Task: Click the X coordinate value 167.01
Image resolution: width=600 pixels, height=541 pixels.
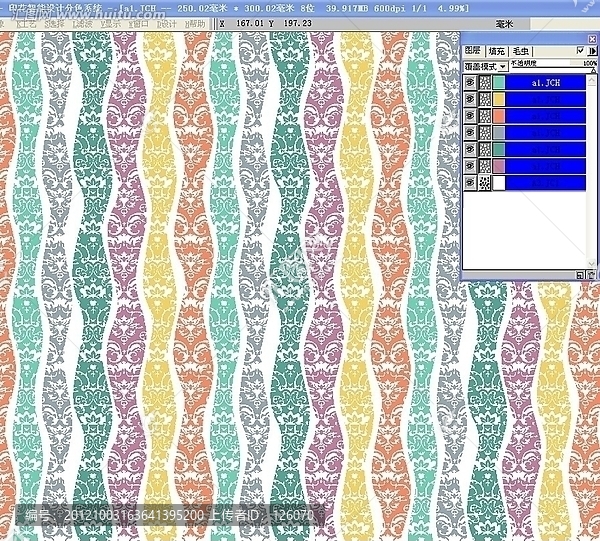Action: click(250, 23)
